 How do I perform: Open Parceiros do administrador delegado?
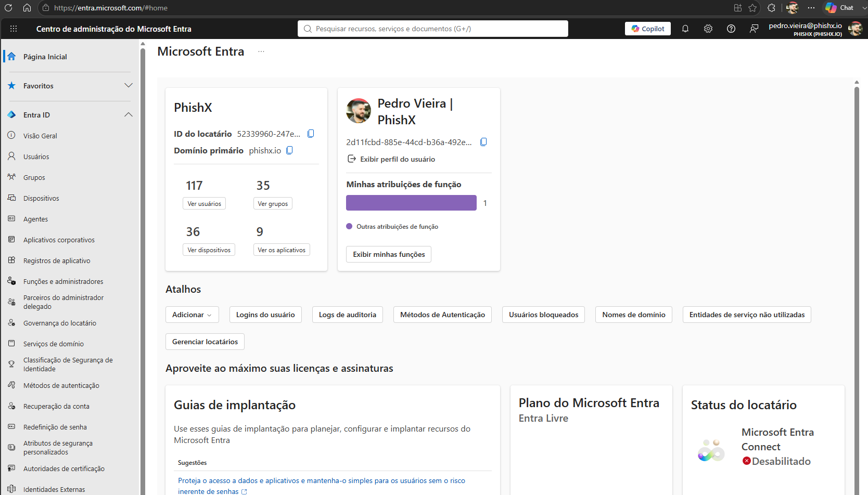(63, 302)
